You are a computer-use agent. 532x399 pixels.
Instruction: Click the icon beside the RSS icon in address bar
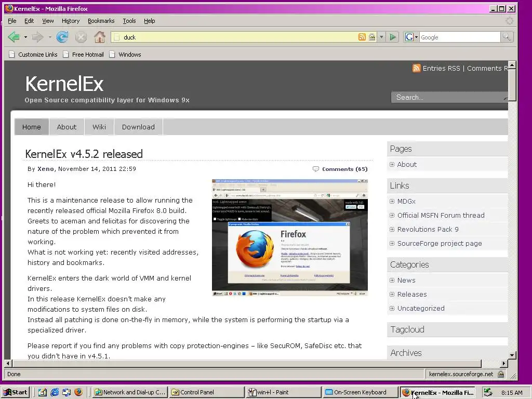click(372, 37)
